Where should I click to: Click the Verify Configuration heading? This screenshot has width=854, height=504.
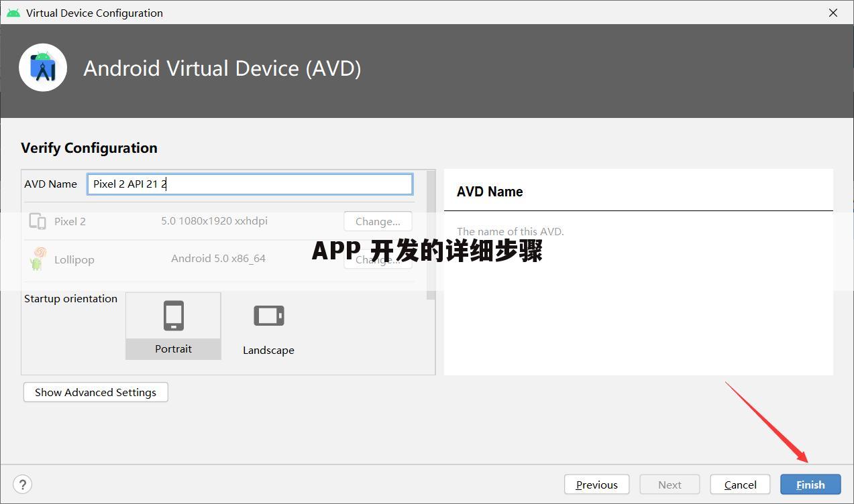89,147
